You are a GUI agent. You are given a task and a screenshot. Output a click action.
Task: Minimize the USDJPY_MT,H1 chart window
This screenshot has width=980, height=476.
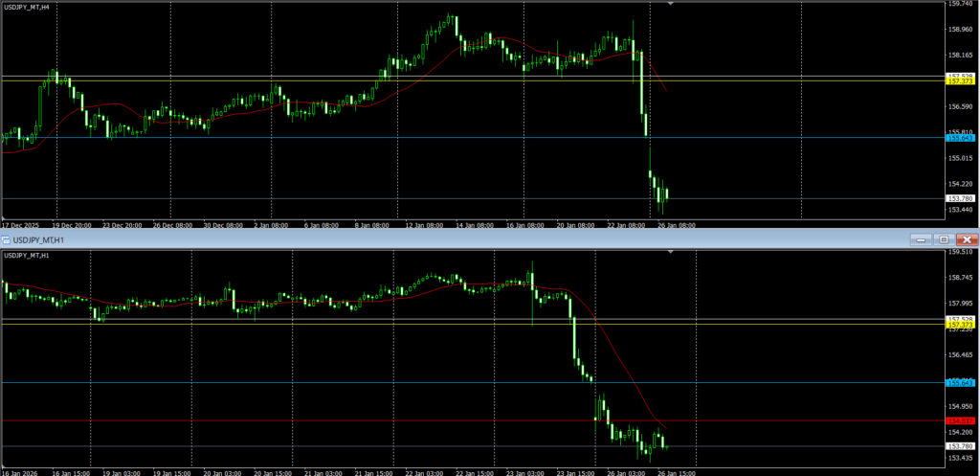(x=922, y=238)
